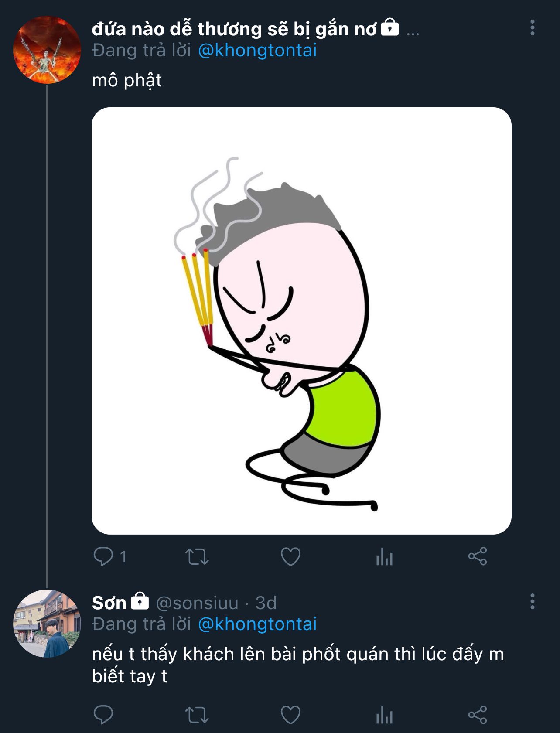Open more options menu on Sơn's tweet
The width and height of the screenshot is (560, 733).
(x=532, y=601)
